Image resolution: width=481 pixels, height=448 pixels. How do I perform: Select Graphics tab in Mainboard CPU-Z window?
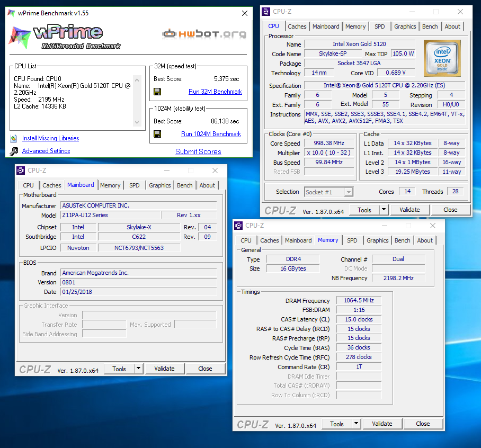pos(160,185)
